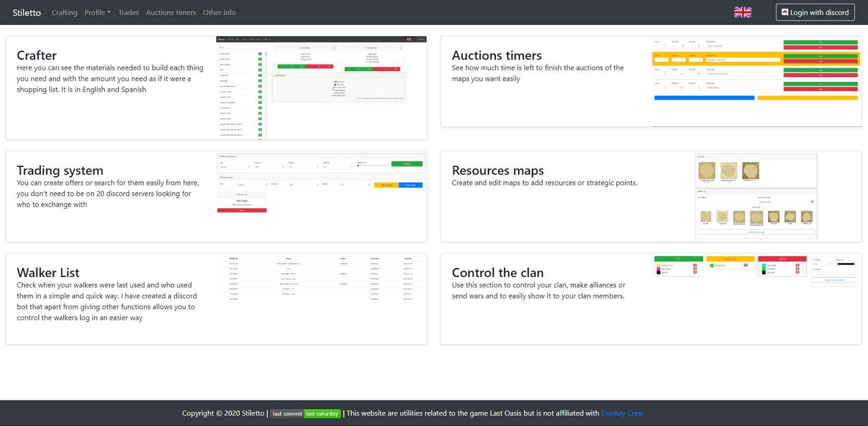Screen dimensions: 868x426
Task: Open the Crafting menu item
Action: click(x=65, y=12)
